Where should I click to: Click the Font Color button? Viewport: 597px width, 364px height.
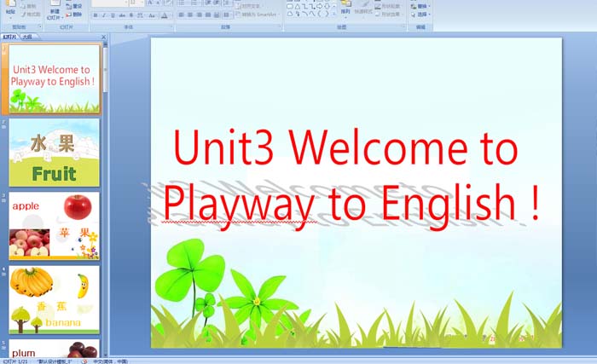(x=164, y=15)
